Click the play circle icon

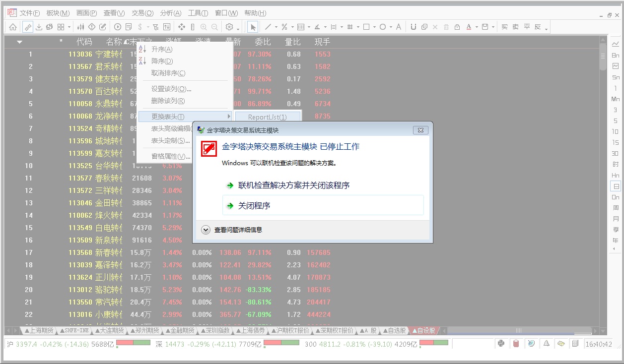(x=118, y=27)
